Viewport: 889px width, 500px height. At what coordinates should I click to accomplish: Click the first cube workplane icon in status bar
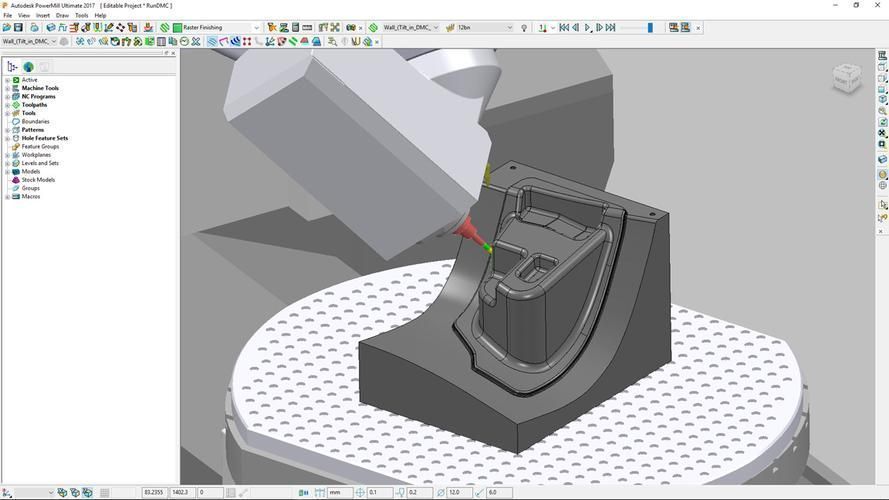pyautogui.click(x=62, y=492)
